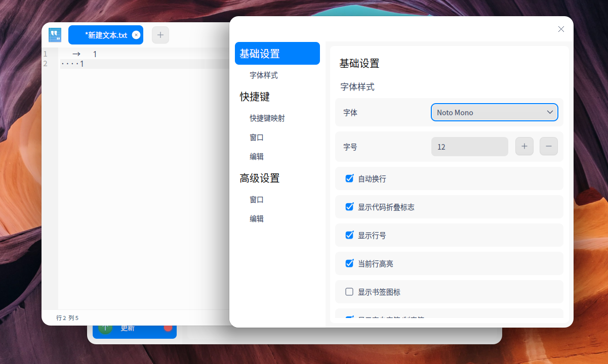Close the *新建文本.txt tab via its x icon
The width and height of the screenshot is (608, 364).
[x=136, y=35]
